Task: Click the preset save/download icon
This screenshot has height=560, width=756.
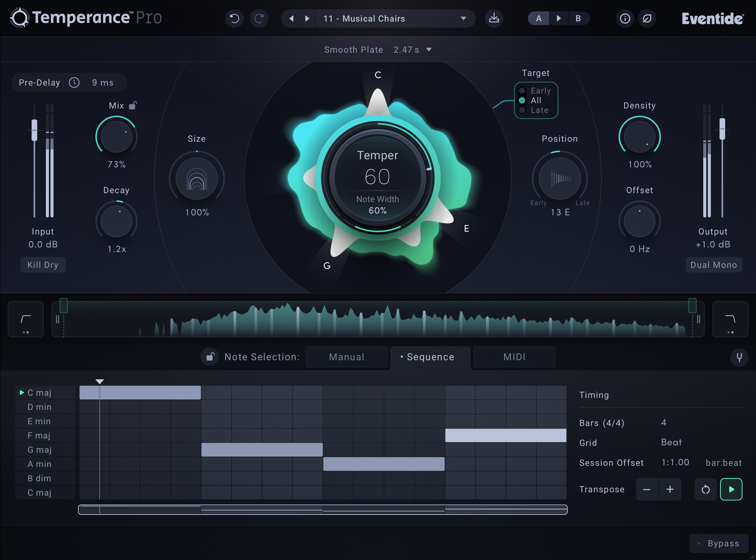Action: tap(495, 18)
